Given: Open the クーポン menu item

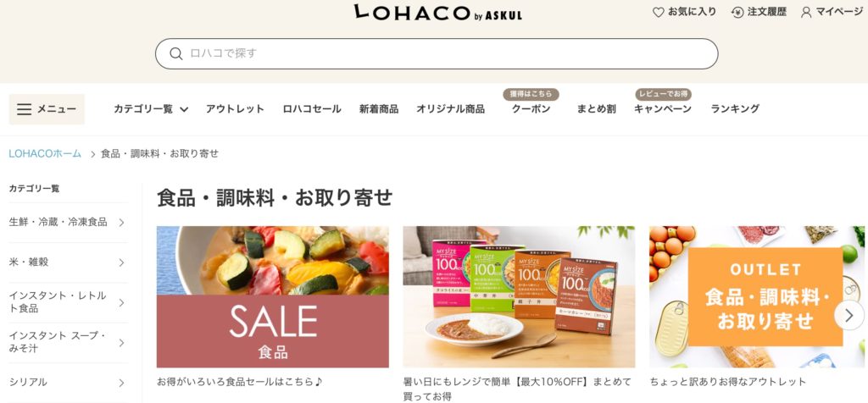Looking at the screenshot, I should click(531, 109).
